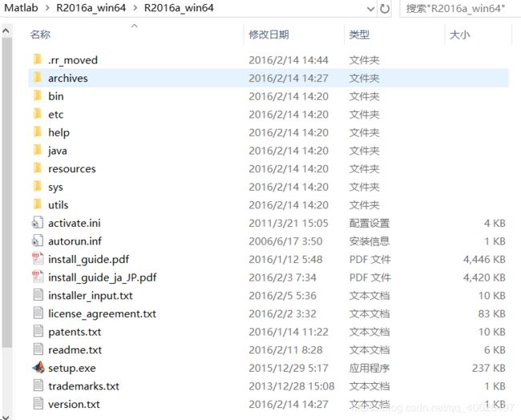The width and height of the screenshot is (521, 420).
Task: Select the setup.exe file name
Action: [72, 368]
